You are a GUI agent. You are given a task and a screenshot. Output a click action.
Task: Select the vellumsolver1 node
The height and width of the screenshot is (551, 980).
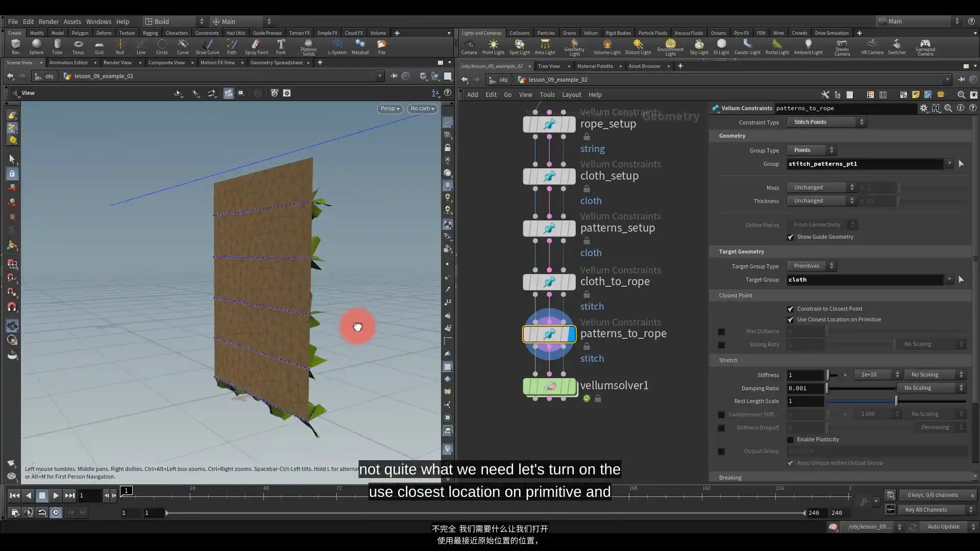549,386
